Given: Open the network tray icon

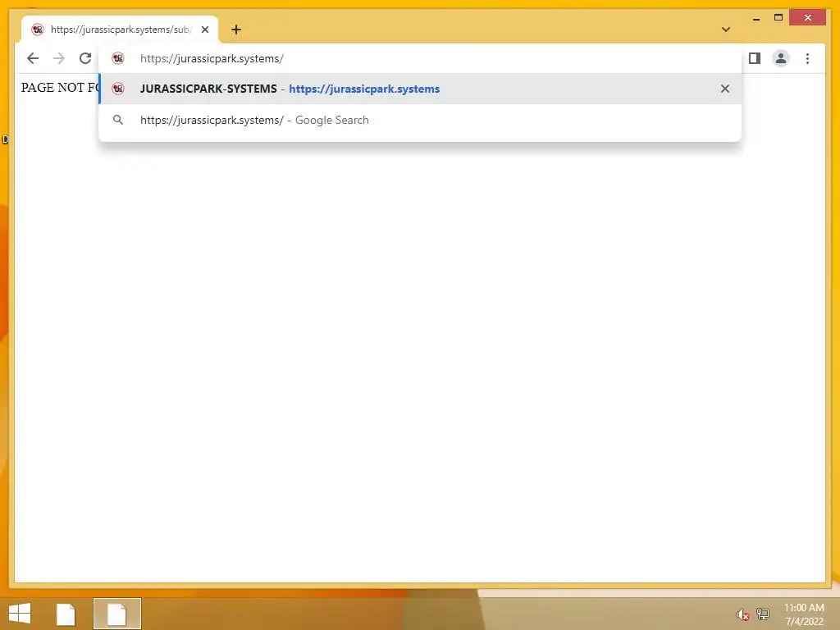Looking at the screenshot, I should point(762,614).
